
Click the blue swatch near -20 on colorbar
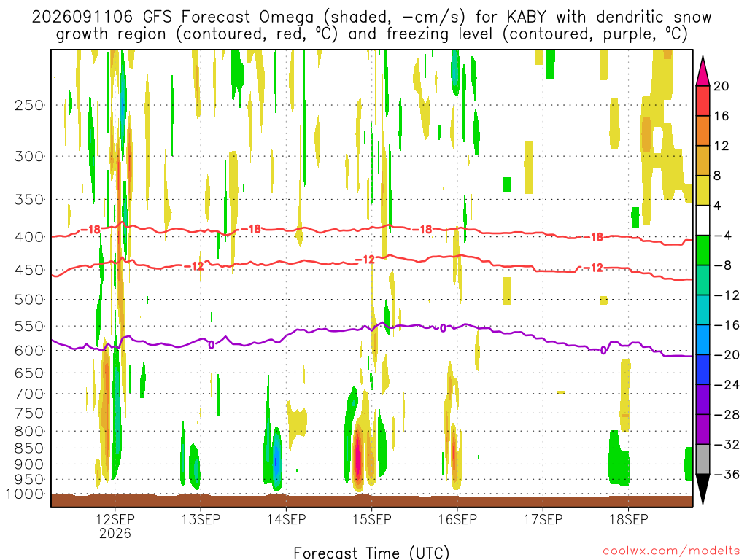(x=703, y=340)
